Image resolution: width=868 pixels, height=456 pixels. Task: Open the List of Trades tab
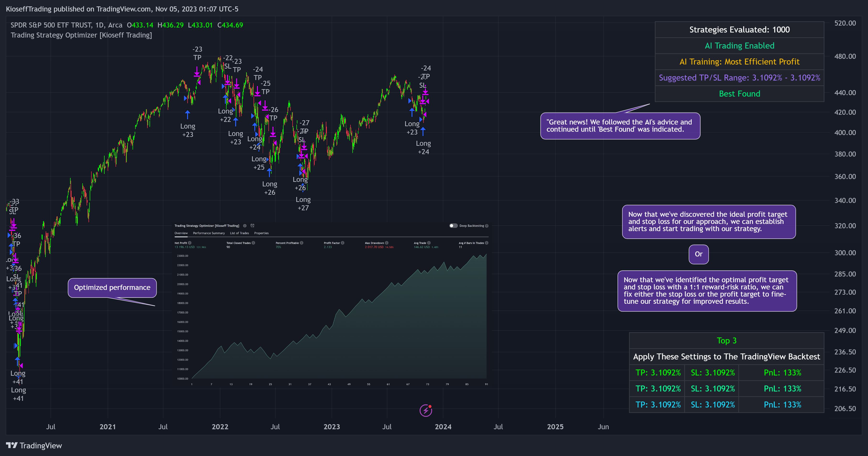coord(239,233)
